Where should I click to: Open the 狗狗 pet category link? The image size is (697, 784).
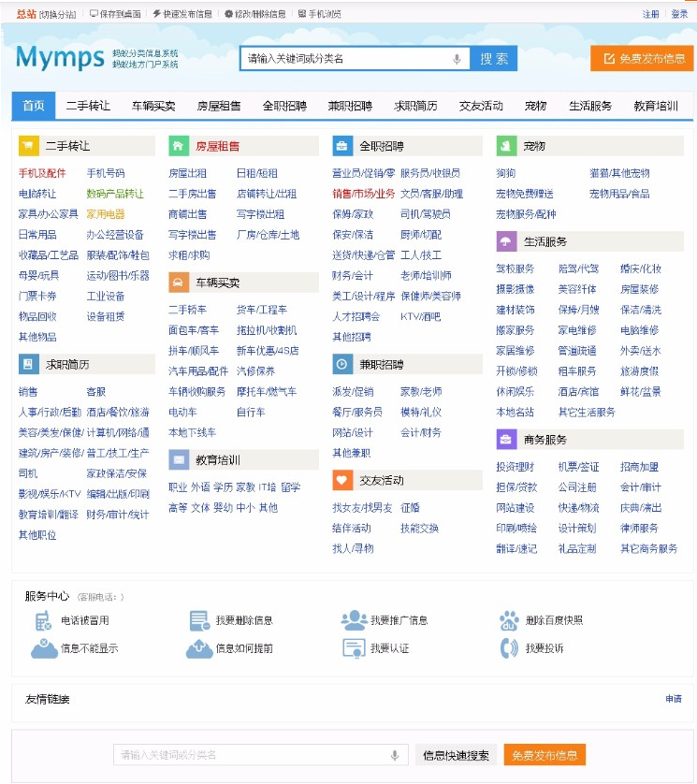click(x=505, y=173)
